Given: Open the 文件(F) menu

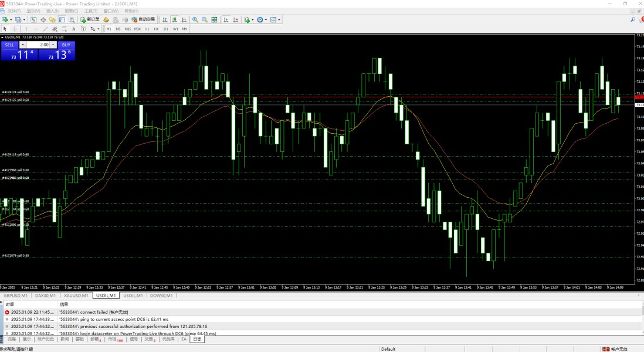Looking at the screenshot, I should [13, 11].
